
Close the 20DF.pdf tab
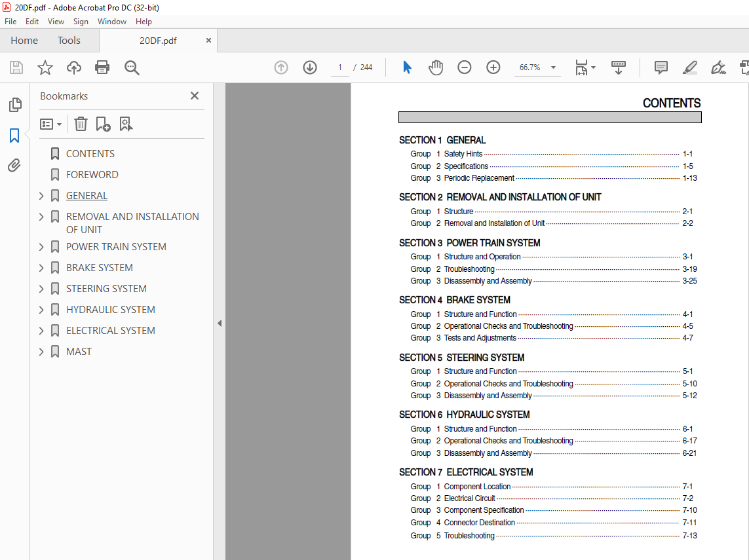click(x=208, y=41)
